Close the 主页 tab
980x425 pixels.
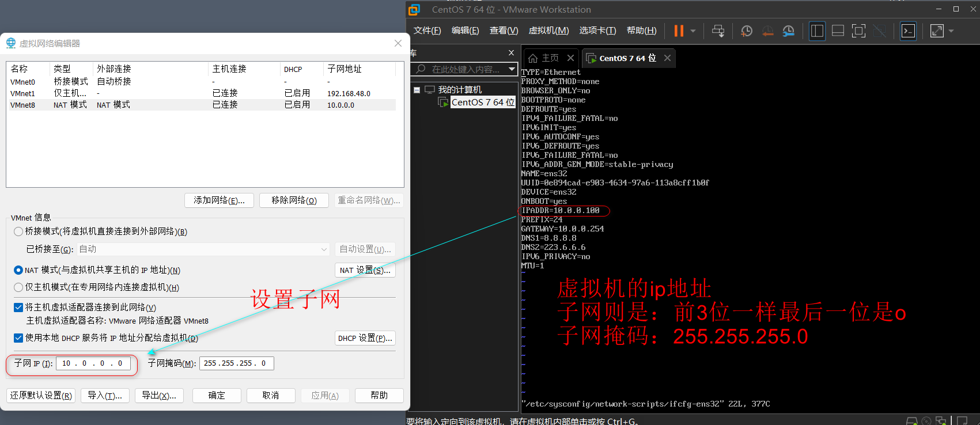point(570,58)
